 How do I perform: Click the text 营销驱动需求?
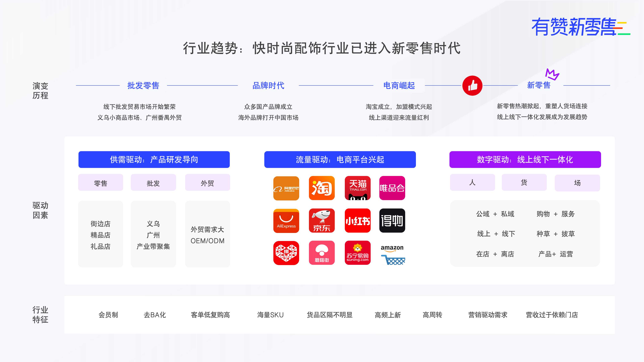pos(488,315)
